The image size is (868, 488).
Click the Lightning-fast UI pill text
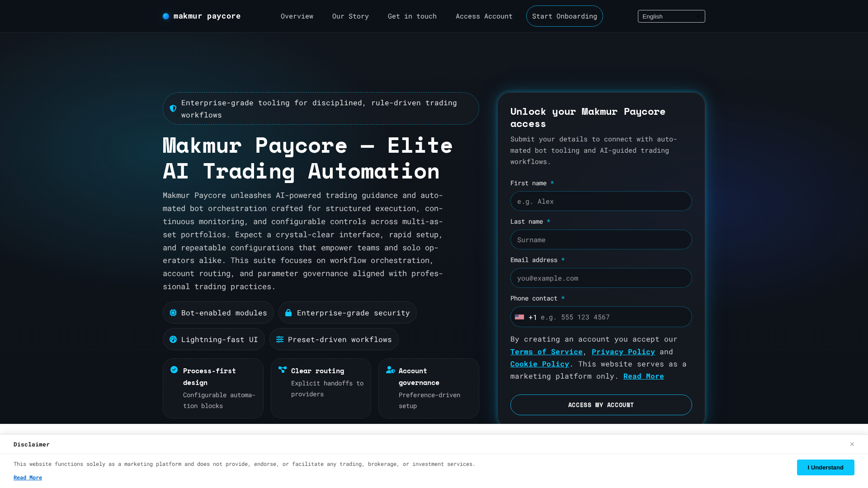(220, 339)
